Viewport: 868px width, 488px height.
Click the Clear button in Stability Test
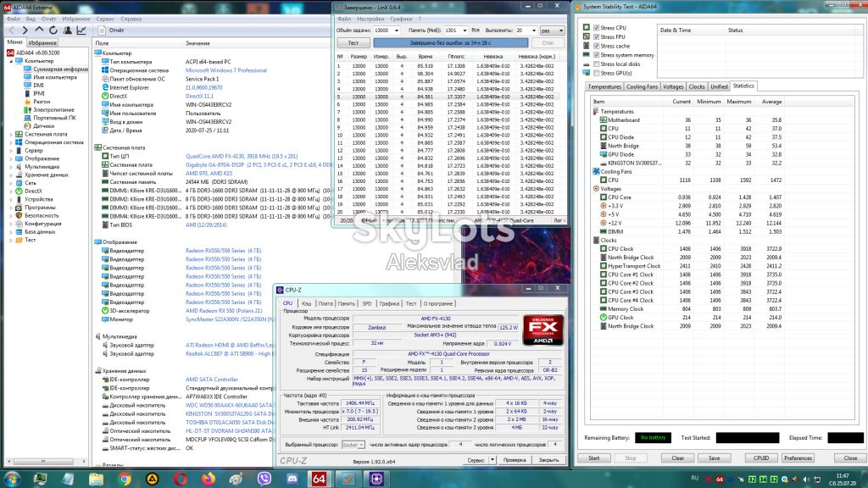pos(678,458)
